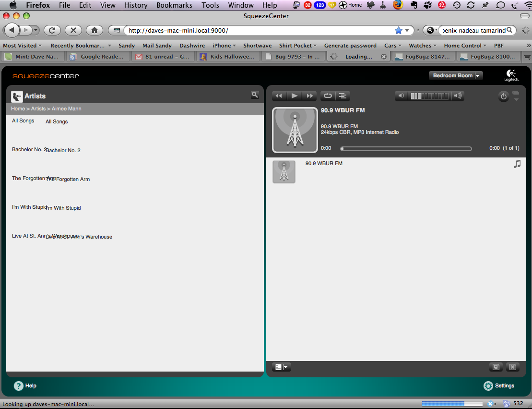Open the Help link
Viewport: 532px width, 409px height.
25,386
